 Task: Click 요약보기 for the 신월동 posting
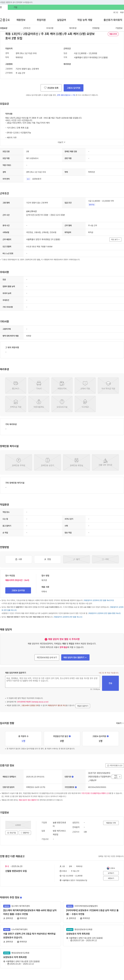coord(111,873)
